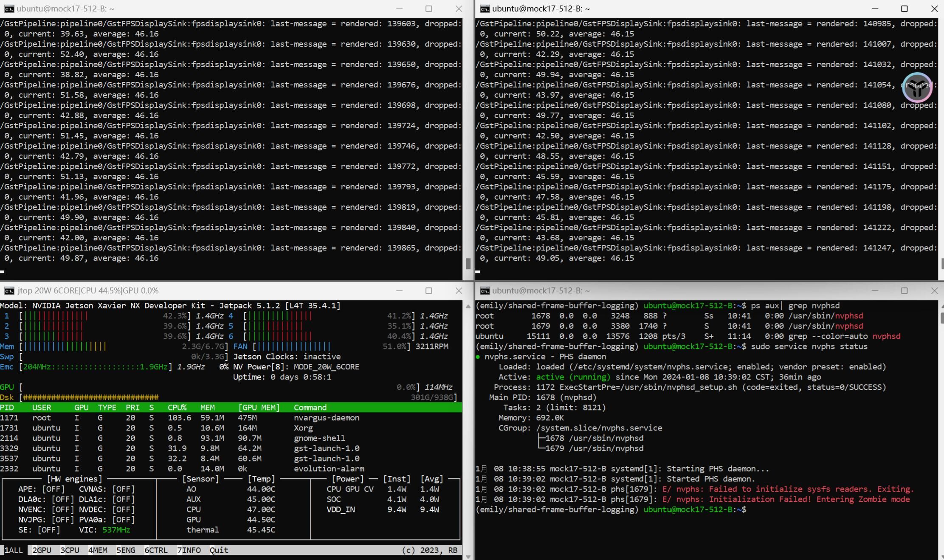Click the floating circular Y overlay icon
Viewport: 944px width, 560px height.
(917, 88)
